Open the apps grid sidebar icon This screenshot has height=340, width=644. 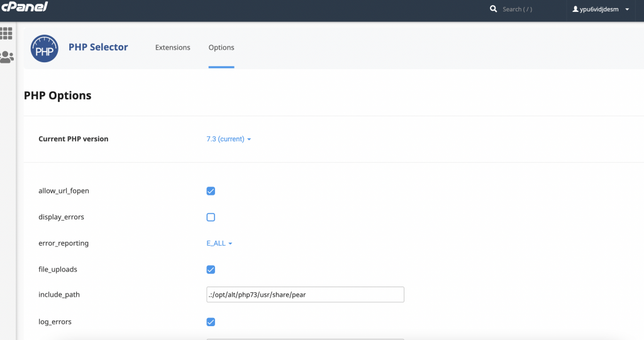(x=6, y=33)
